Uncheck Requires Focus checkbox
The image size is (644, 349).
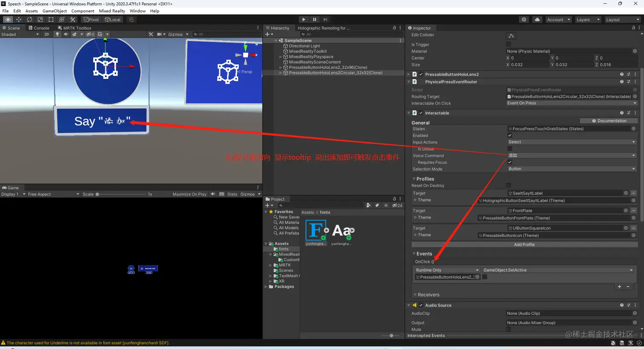point(510,162)
